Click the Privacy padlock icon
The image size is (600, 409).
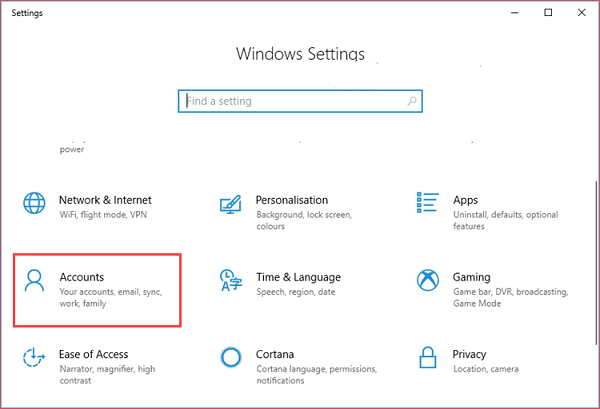[427, 357]
